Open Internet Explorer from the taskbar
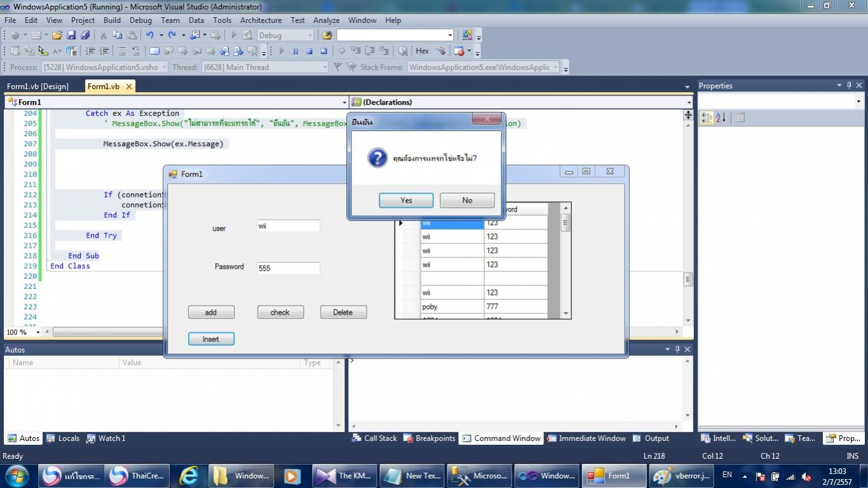The width and height of the screenshot is (868, 488). 189,475
